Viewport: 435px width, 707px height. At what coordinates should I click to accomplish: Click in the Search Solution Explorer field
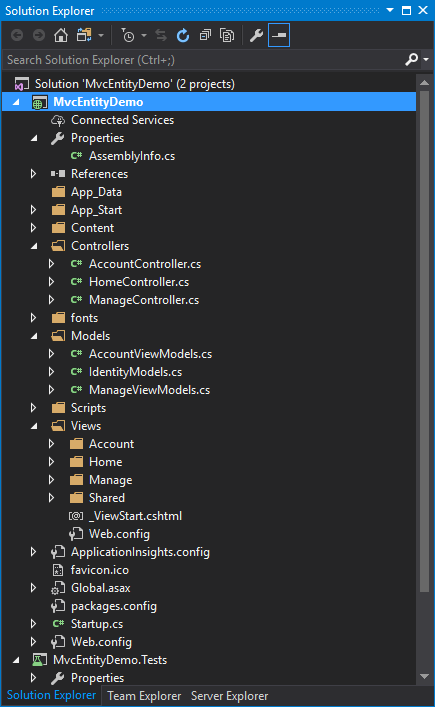[x=203, y=60]
